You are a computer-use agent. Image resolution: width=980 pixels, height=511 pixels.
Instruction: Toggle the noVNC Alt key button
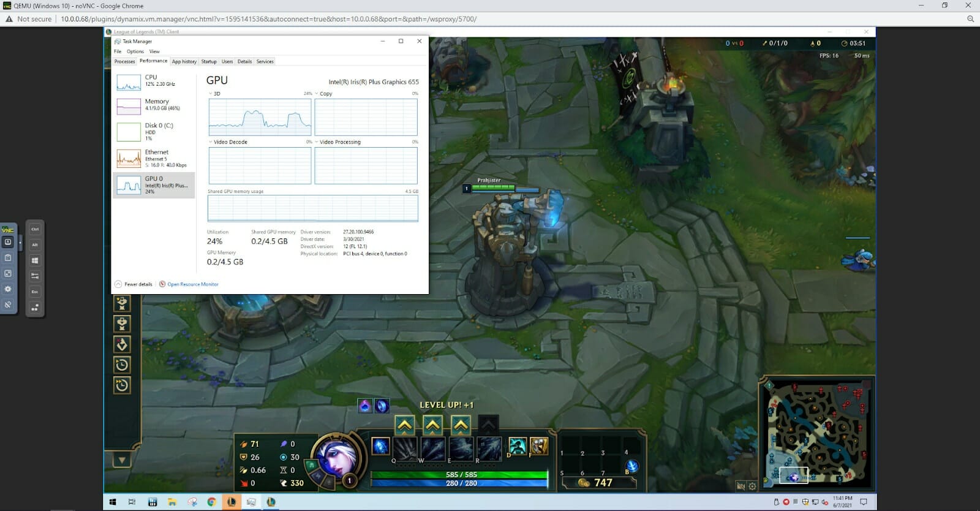tap(35, 244)
